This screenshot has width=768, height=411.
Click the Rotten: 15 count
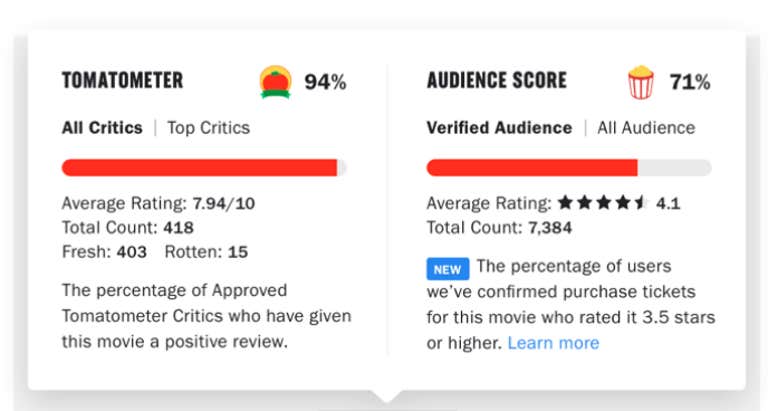coord(206,252)
